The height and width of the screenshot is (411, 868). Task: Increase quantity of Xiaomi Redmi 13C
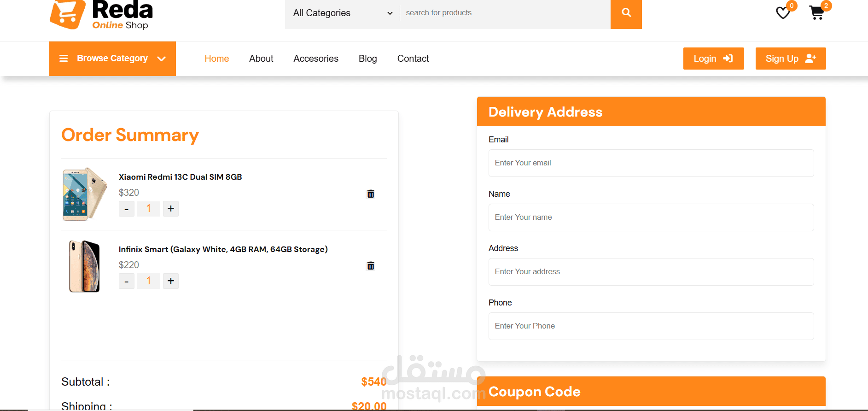click(x=171, y=209)
